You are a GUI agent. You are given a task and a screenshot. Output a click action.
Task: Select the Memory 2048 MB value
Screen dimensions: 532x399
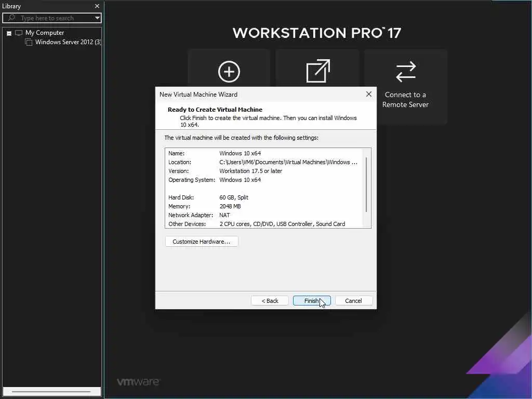coord(230,206)
